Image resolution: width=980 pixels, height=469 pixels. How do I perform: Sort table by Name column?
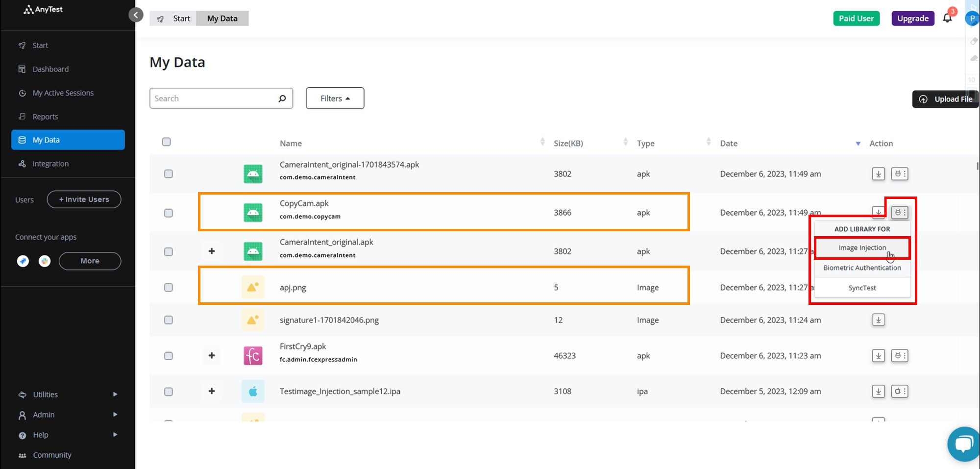(542, 142)
